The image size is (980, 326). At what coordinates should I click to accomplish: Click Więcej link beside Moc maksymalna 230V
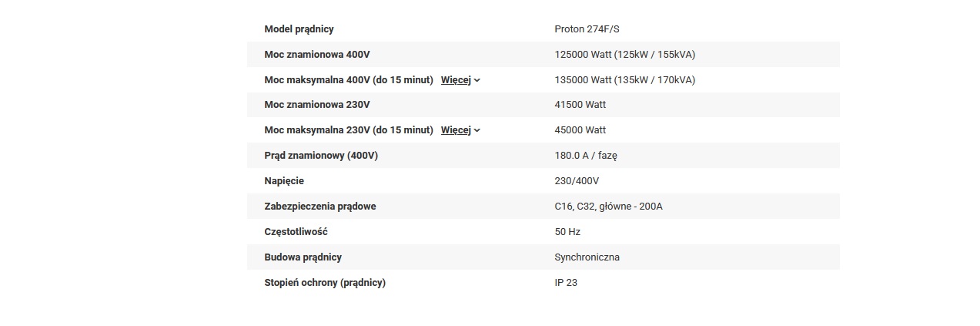pyautogui.click(x=455, y=130)
